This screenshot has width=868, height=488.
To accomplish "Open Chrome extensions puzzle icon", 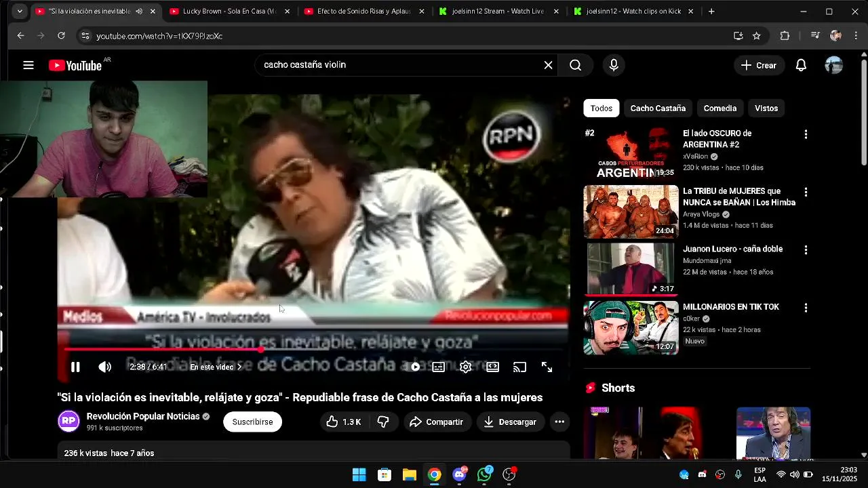I will [x=785, y=36].
